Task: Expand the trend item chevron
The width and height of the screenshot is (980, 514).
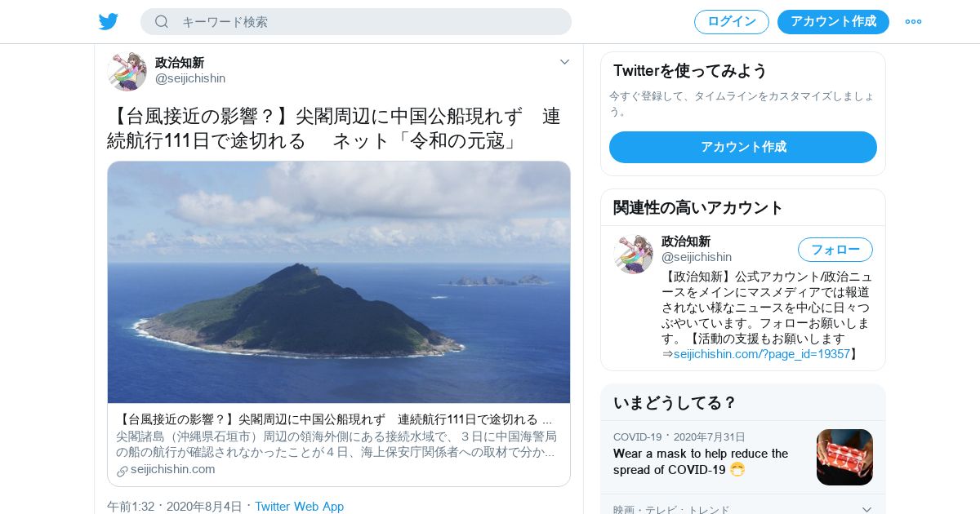Action: 866,510
